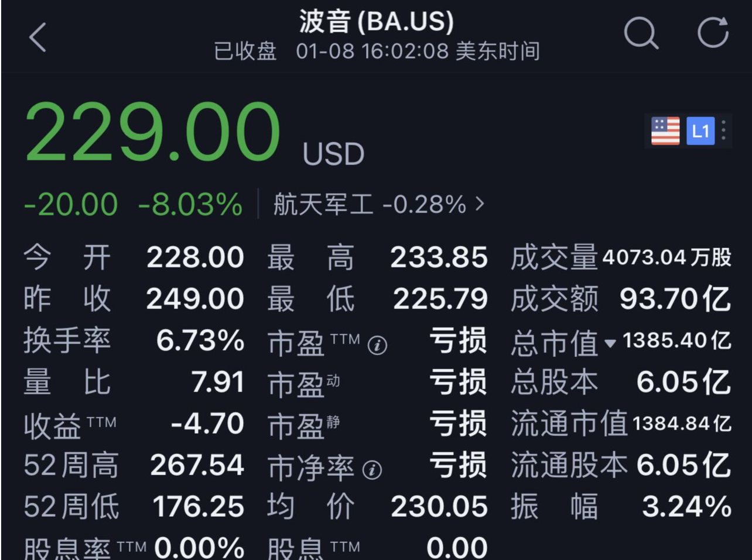Tap the 成交量 4073.04万股 value
Viewport: 752px width, 560px height.
pyautogui.click(x=666, y=257)
